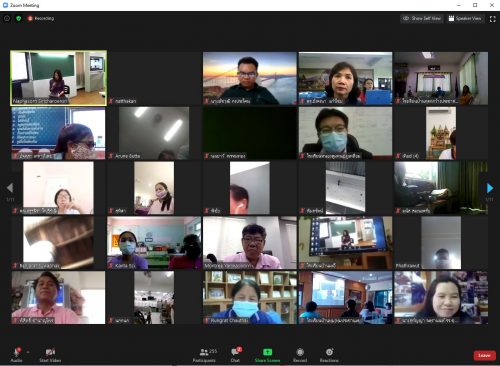Click Zoom Meeting window title icon
This screenshot has width=500, height=366.
(x=5, y=5)
